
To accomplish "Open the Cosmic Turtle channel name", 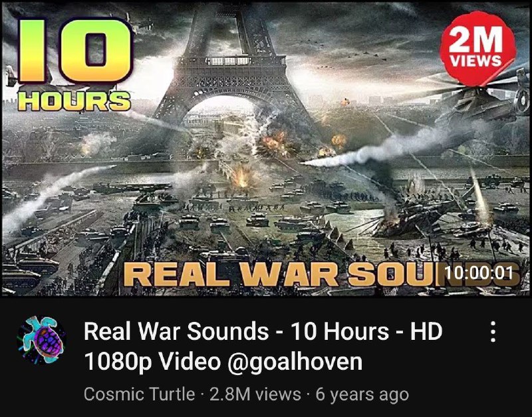I will (139, 394).
